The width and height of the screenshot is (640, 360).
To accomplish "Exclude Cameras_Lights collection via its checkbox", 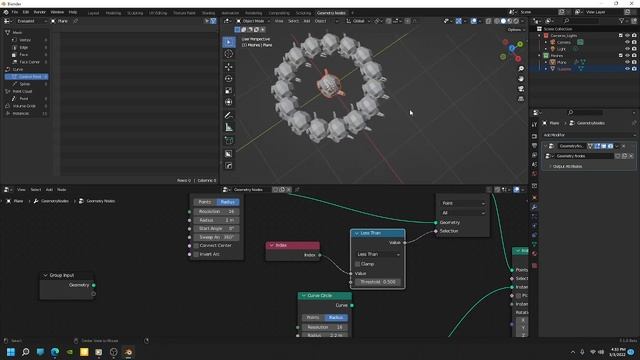I will [621, 36].
